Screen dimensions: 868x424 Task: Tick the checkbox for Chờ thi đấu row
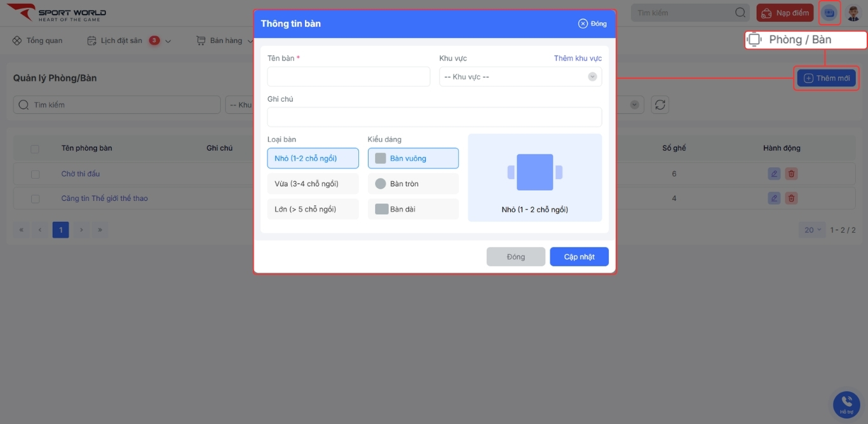35,174
